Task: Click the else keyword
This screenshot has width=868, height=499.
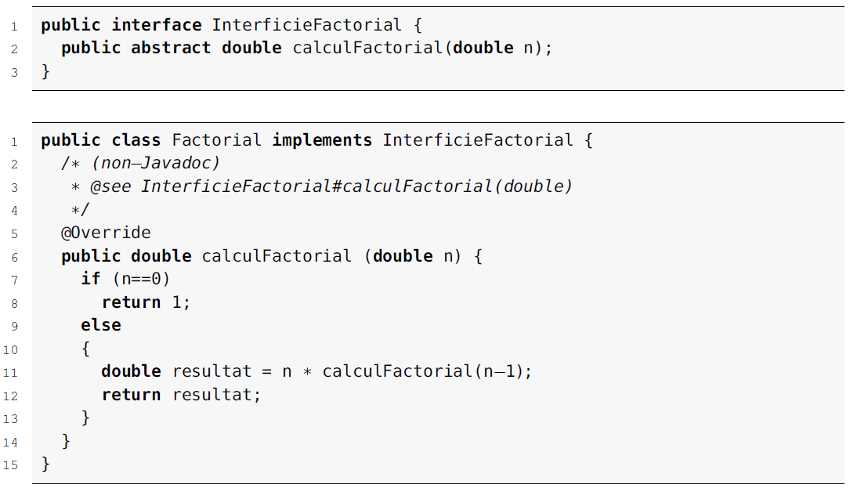Action: 101,325
